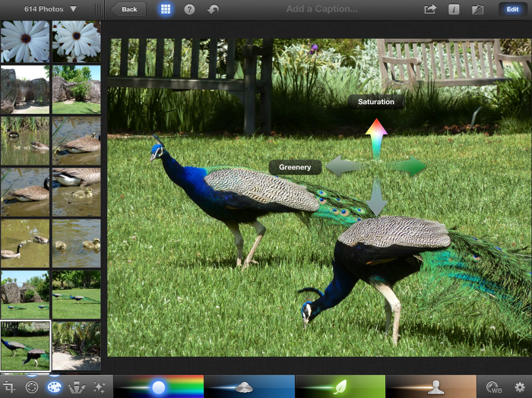The height and width of the screenshot is (398, 532).
Task: Click the sidebar resize grip handle
Action: 98,9
